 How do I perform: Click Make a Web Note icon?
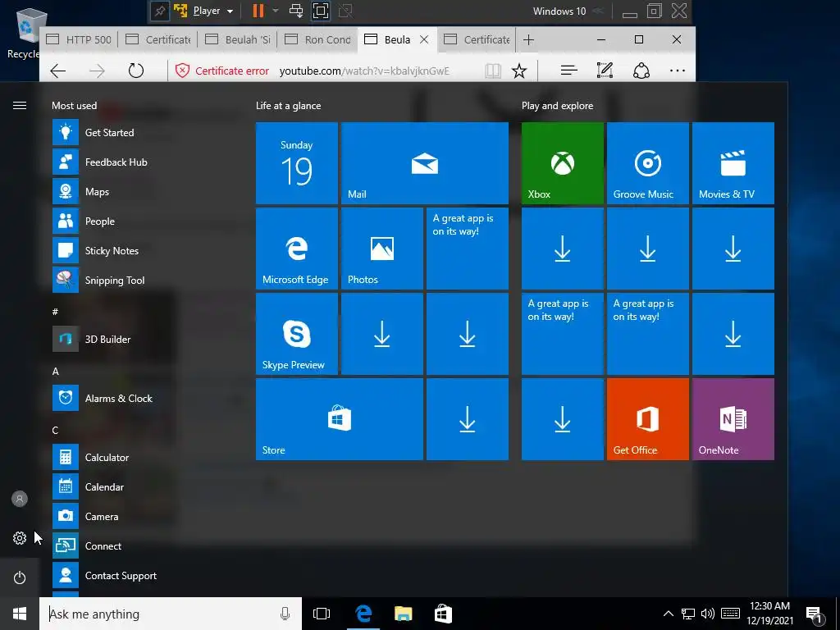tap(605, 71)
